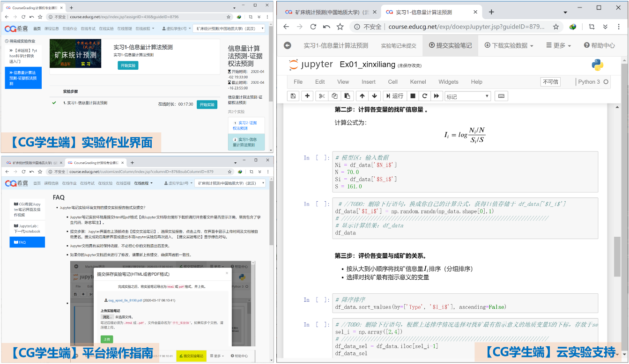Click the paste cells icon

(347, 96)
